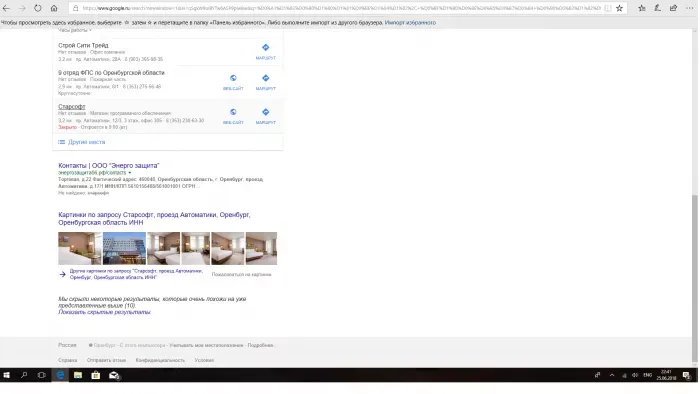The width and height of the screenshot is (700, 394).
Task: Click Учитывать мое местоположение link
Action: [206, 345]
